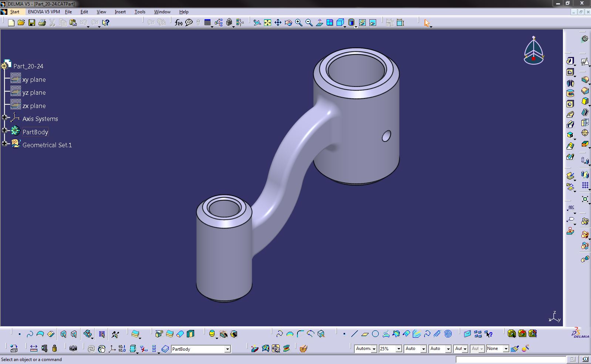Open the Window menu
591x364 pixels.
[162, 12]
